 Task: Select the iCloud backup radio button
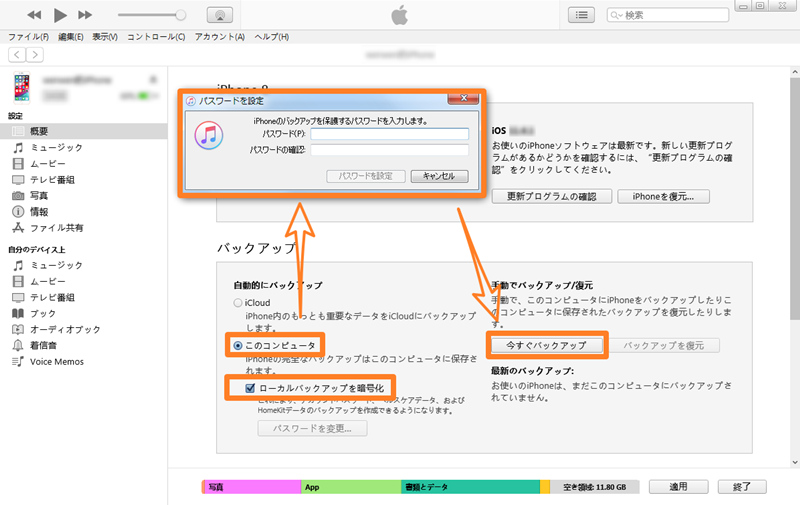[x=238, y=302]
